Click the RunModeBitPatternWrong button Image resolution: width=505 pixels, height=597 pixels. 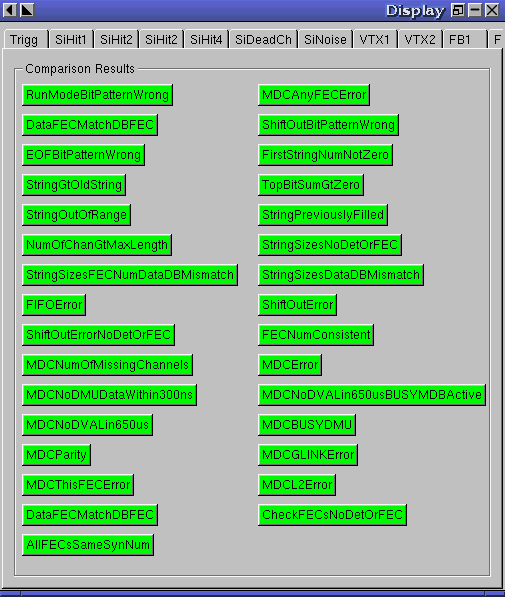(97, 95)
